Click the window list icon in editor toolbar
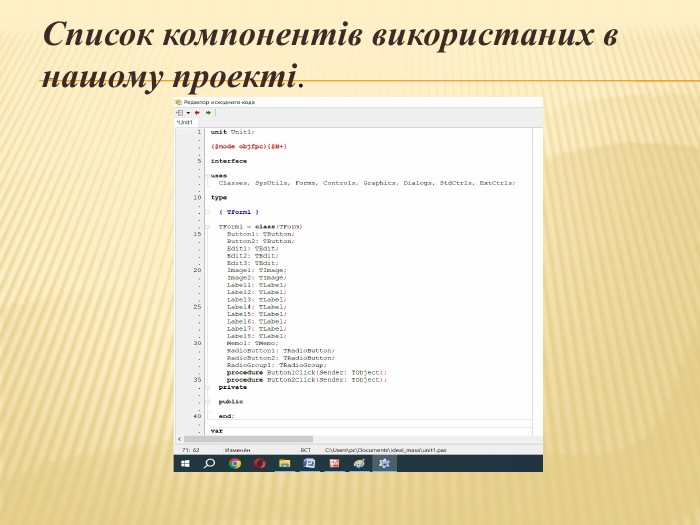The height and width of the screenshot is (525, 700). pos(179,113)
